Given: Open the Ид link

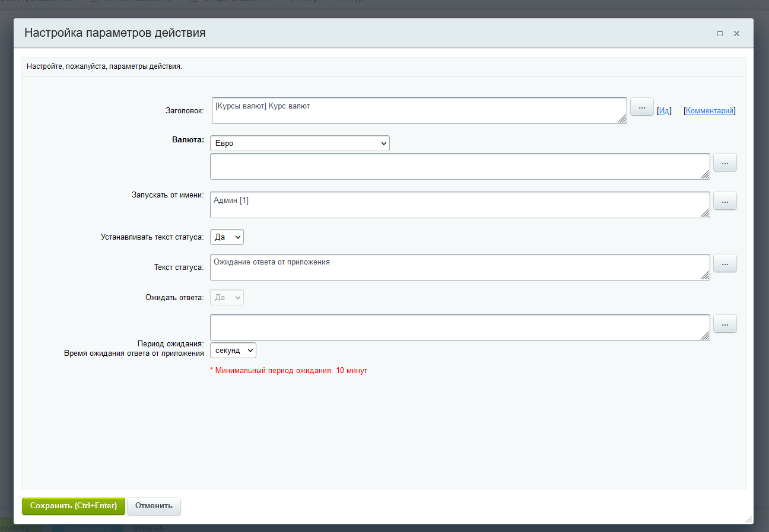Looking at the screenshot, I should [664, 111].
